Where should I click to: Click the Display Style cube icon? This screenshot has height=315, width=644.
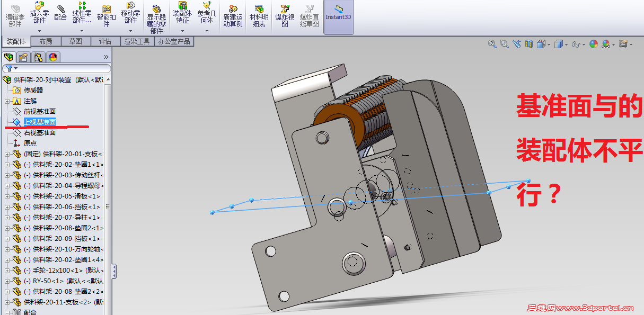point(558,44)
